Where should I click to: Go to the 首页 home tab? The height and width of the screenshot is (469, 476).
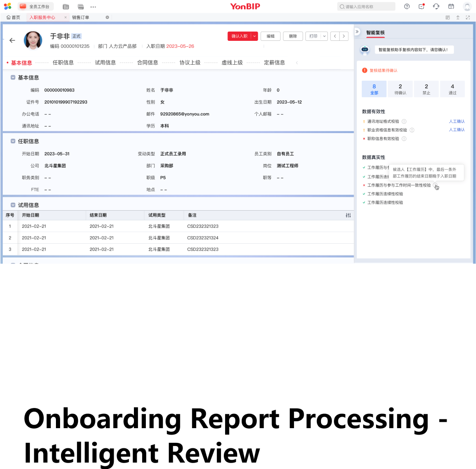tap(13, 17)
